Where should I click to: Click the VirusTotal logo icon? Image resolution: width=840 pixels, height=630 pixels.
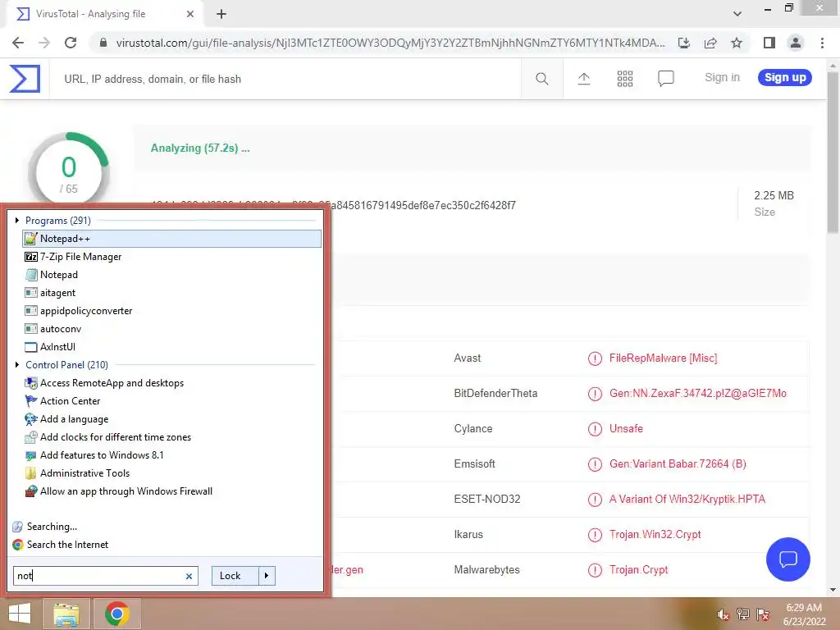[25, 79]
